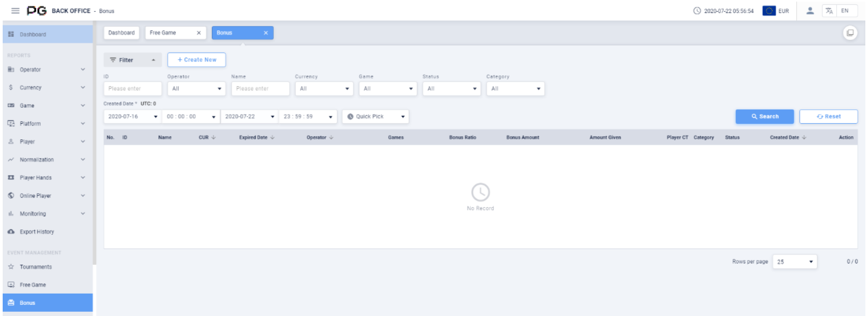Close the Free Game tab

[199, 33]
